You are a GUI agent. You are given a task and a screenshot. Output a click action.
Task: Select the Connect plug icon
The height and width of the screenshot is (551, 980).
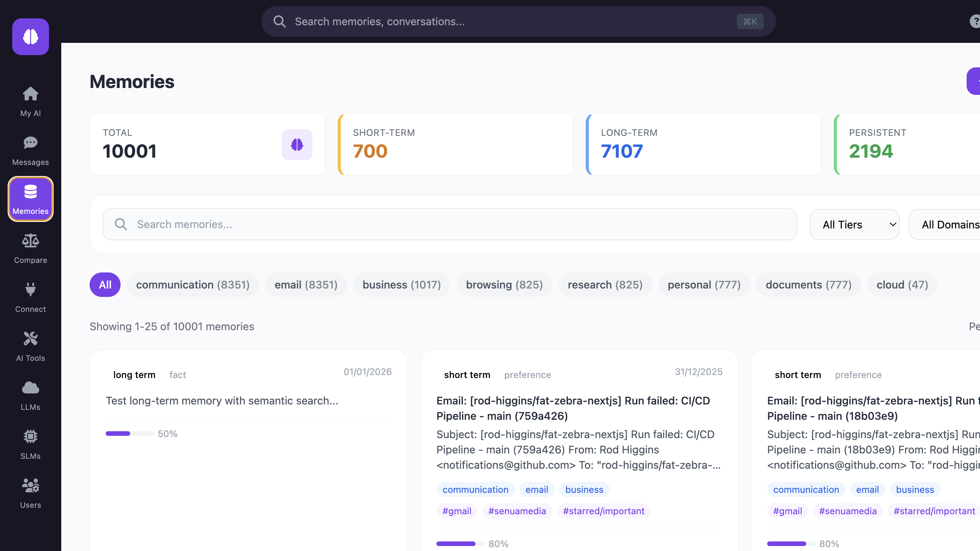point(30,296)
